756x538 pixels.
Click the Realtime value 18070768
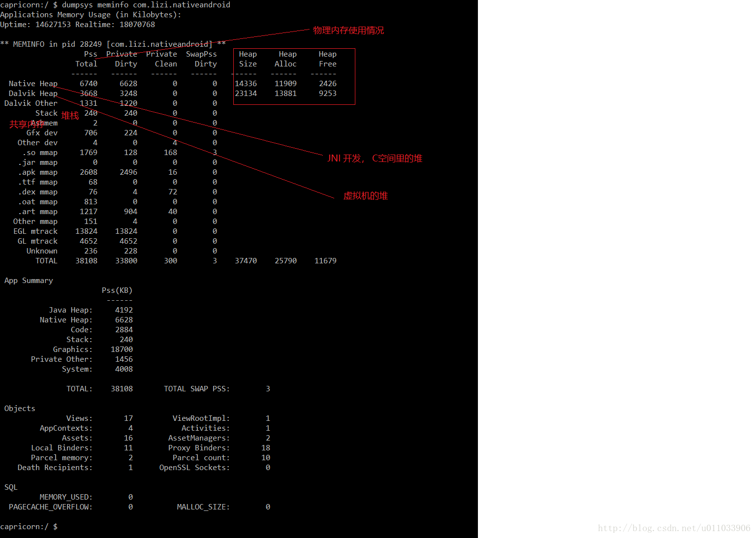pyautogui.click(x=137, y=25)
